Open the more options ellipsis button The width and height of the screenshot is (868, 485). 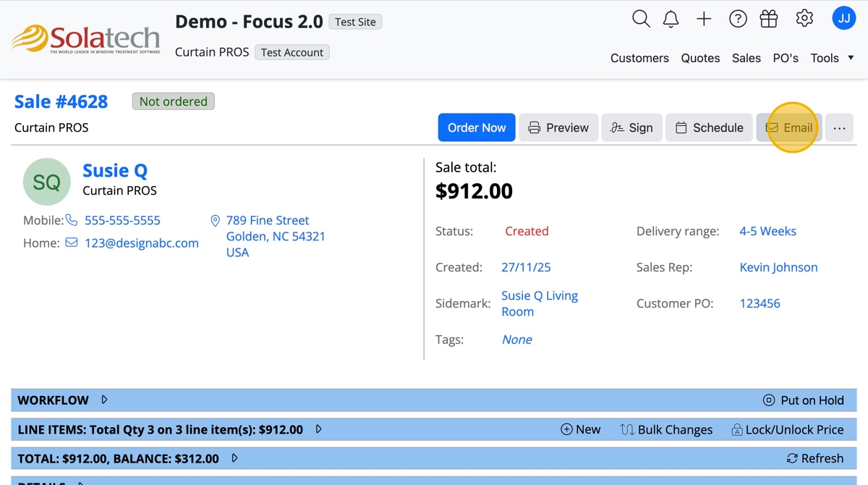pyautogui.click(x=839, y=127)
